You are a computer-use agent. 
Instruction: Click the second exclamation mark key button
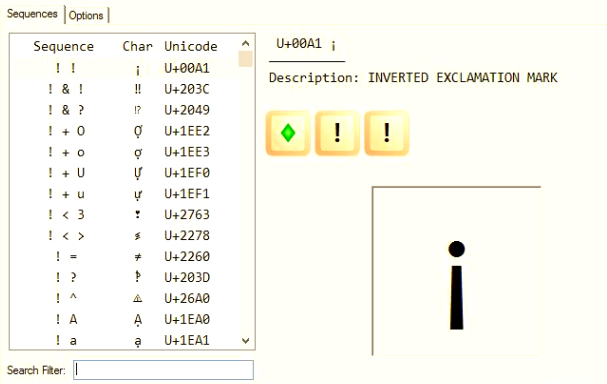coord(387,133)
